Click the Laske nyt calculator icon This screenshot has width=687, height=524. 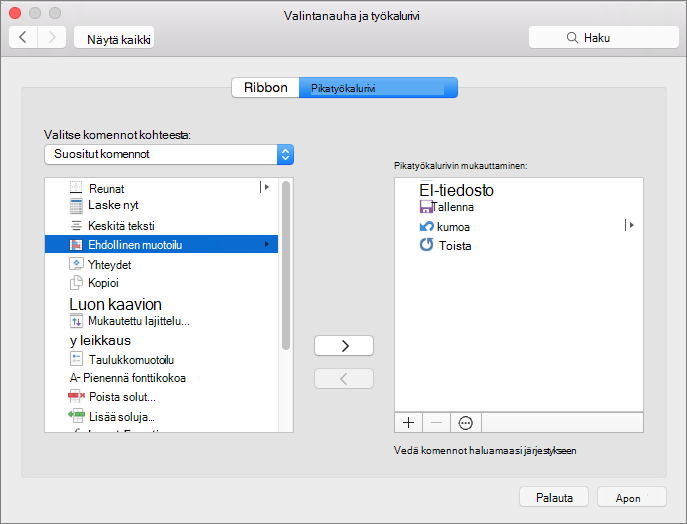[76, 205]
